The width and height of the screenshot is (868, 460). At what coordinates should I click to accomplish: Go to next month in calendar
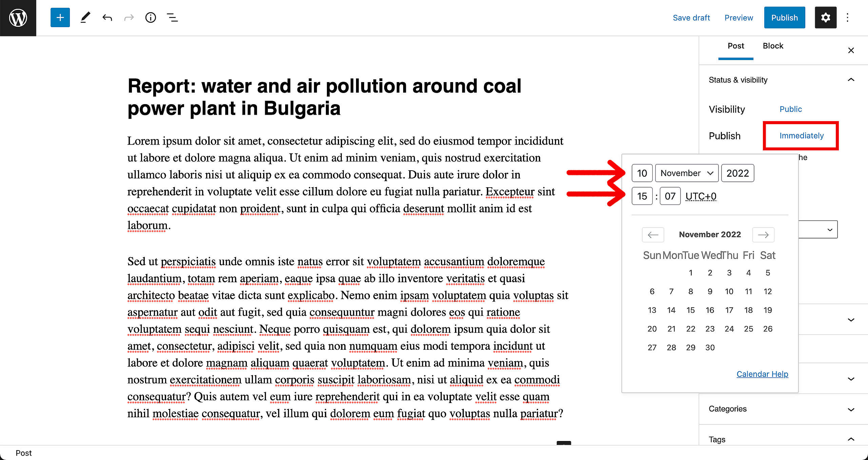pyautogui.click(x=763, y=235)
